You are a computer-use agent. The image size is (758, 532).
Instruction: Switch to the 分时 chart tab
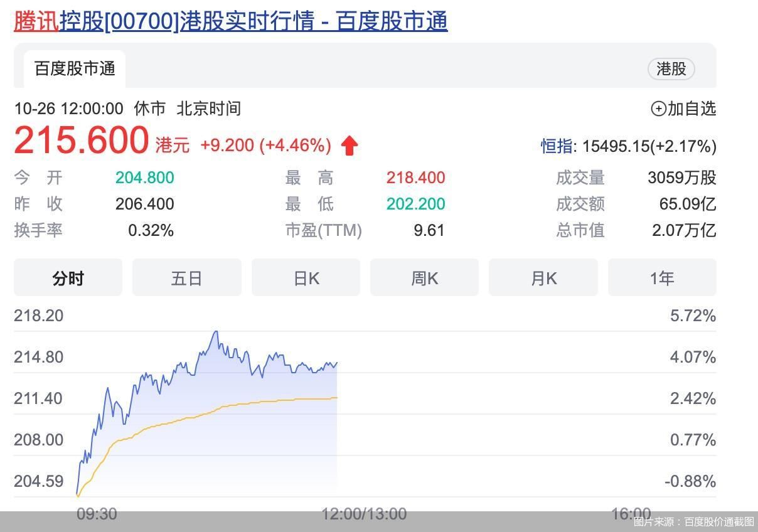coord(68,277)
